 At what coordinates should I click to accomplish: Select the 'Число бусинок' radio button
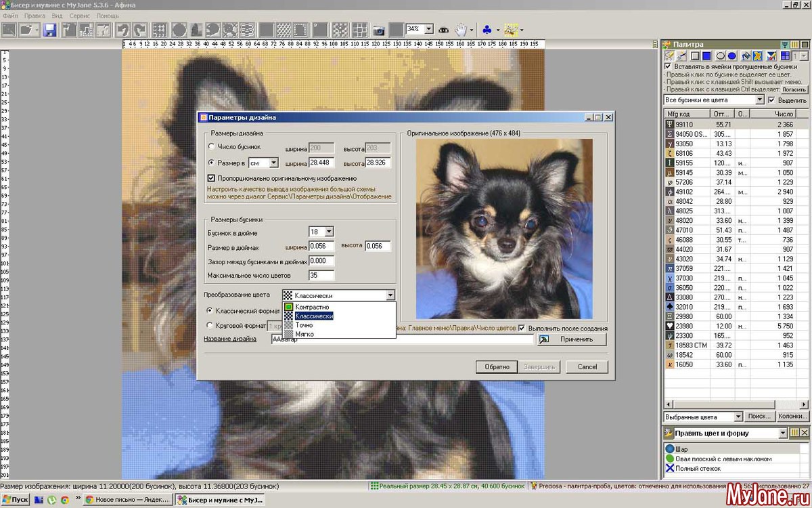pos(212,146)
